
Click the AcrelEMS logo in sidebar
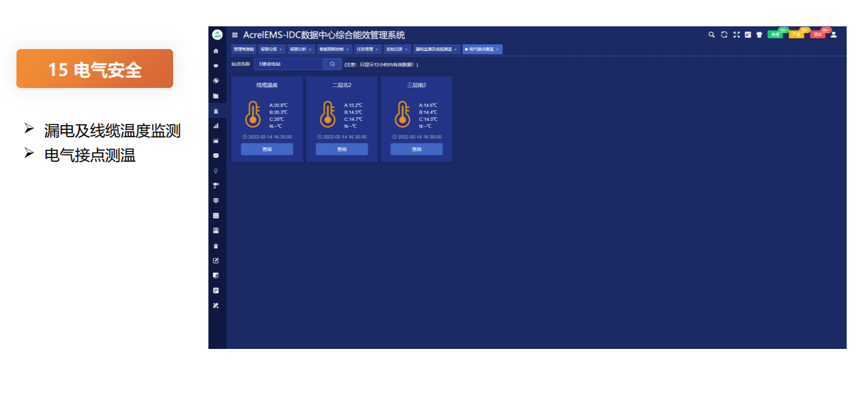point(217,35)
